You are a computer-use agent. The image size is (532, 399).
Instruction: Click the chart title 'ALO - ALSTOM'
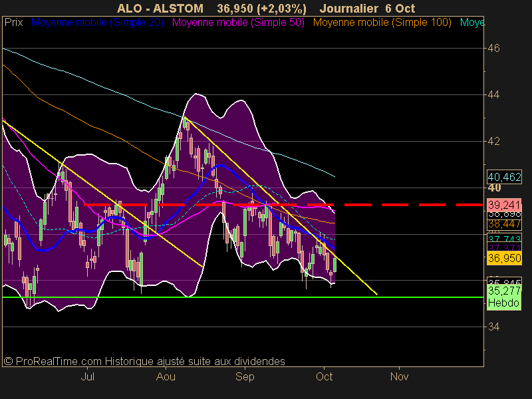[160, 8]
